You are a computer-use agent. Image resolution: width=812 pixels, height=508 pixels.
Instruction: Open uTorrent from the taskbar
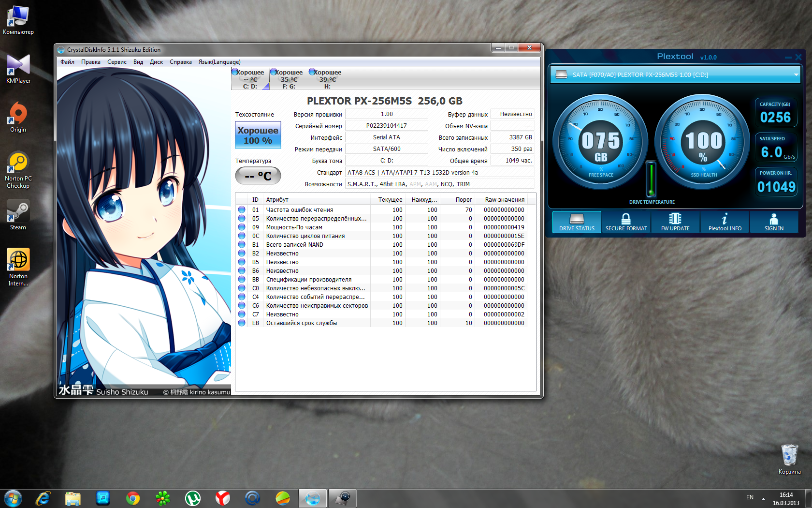(193, 498)
